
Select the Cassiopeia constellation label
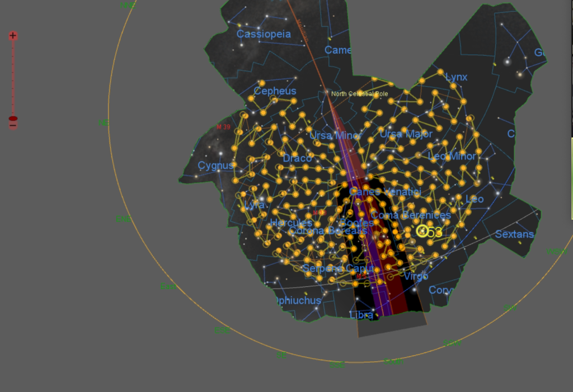pyautogui.click(x=264, y=34)
